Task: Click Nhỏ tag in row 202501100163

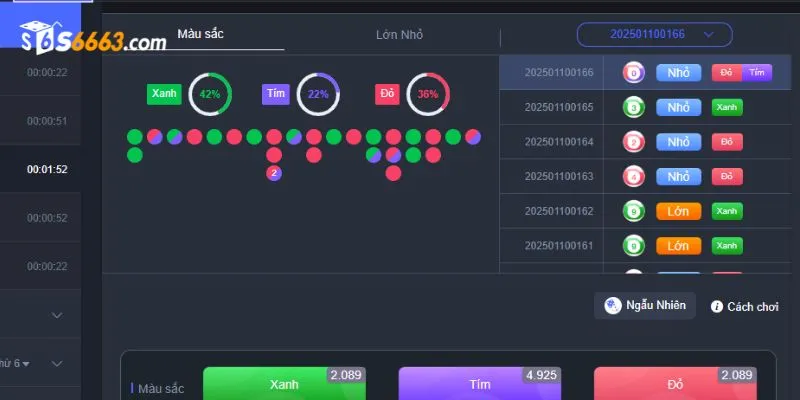Action: click(679, 177)
